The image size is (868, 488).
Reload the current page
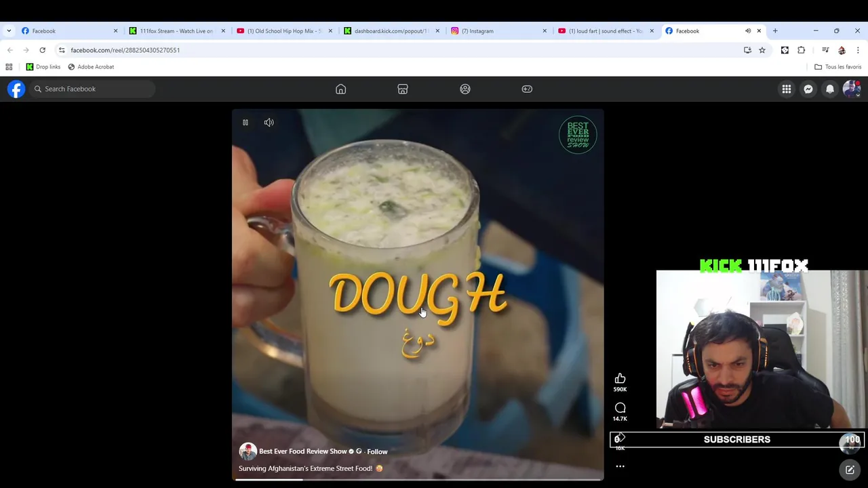(x=42, y=50)
